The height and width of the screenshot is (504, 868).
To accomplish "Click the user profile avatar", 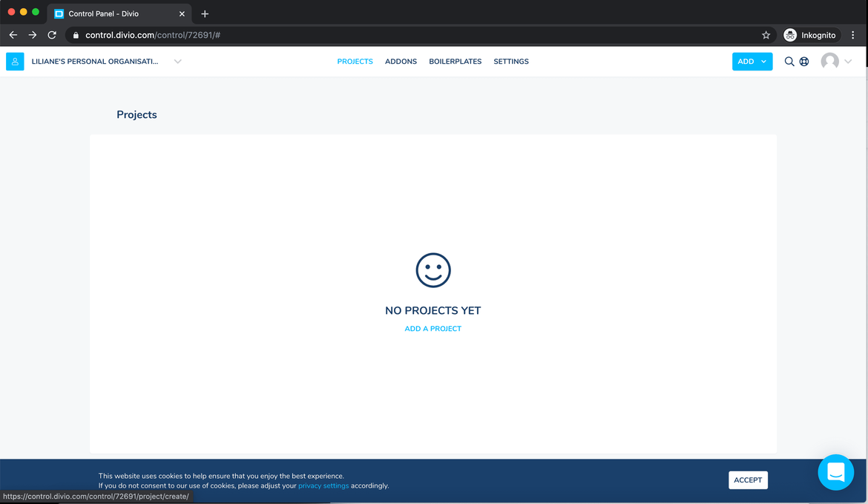I will [829, 62].
